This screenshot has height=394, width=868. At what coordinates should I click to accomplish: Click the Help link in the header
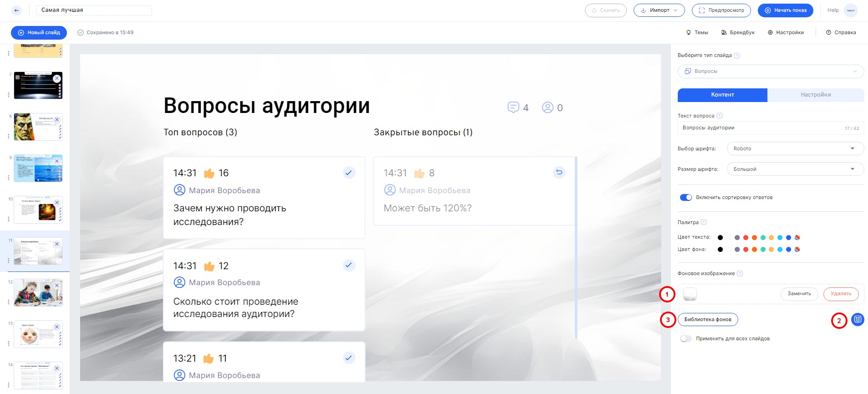[x=833, y=10]
